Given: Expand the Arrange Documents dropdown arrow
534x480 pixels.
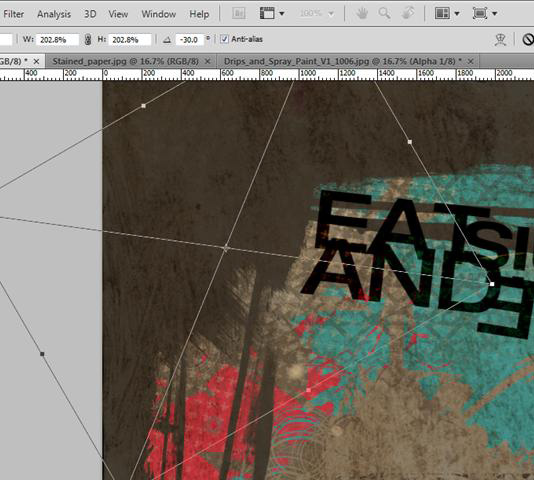Looking at the screenshot, I should pyautogui.click(x=457, y=14).
